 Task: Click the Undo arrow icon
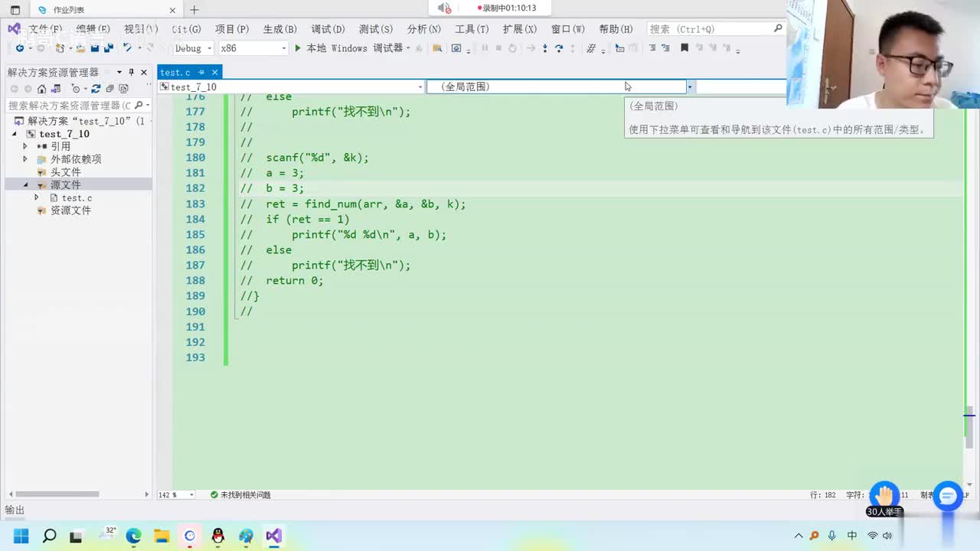[x=127, y=47]
